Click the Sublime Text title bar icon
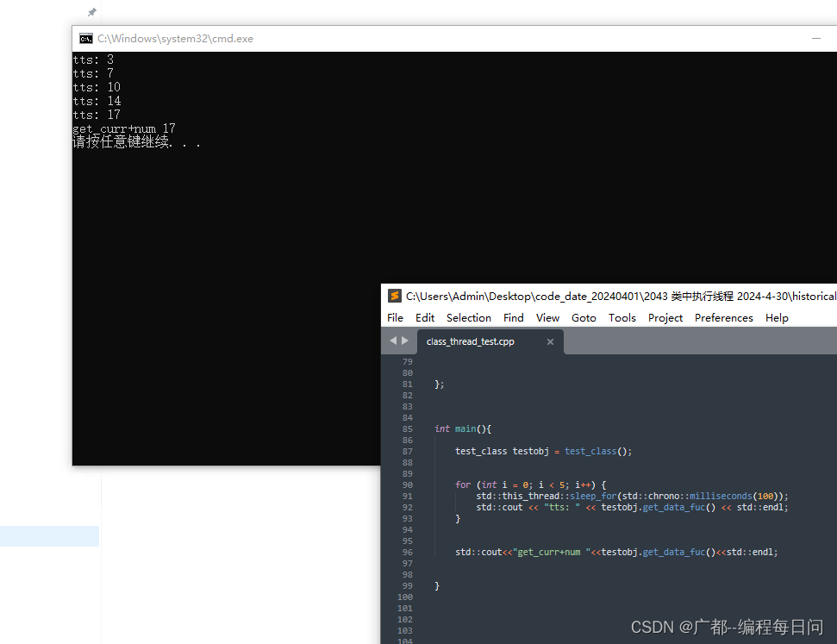The width and height of the screenshot is (837, 644). click(395, 296)
